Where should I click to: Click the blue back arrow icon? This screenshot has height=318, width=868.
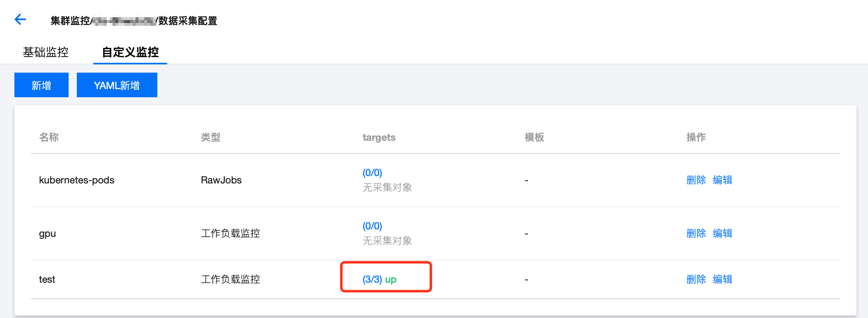pos(20,19)
